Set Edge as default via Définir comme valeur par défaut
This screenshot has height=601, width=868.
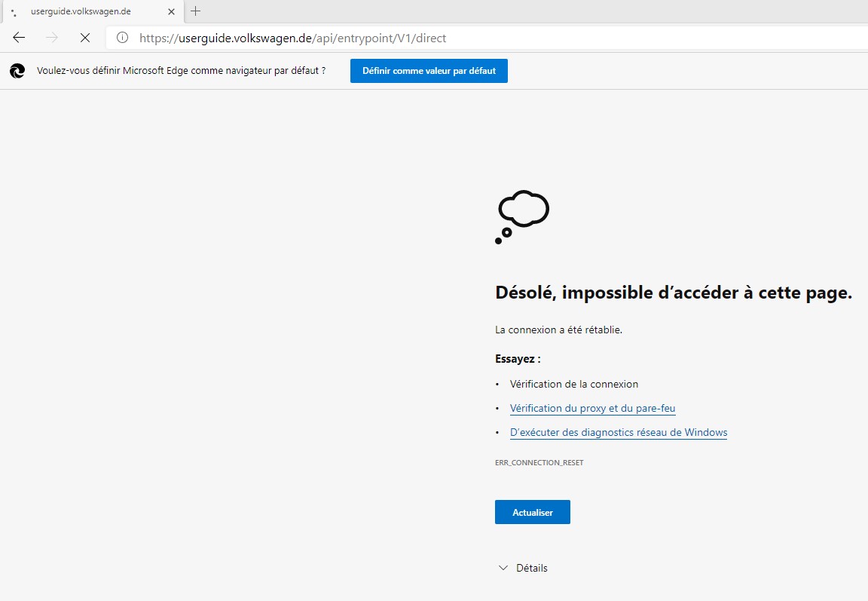(429, 71)
